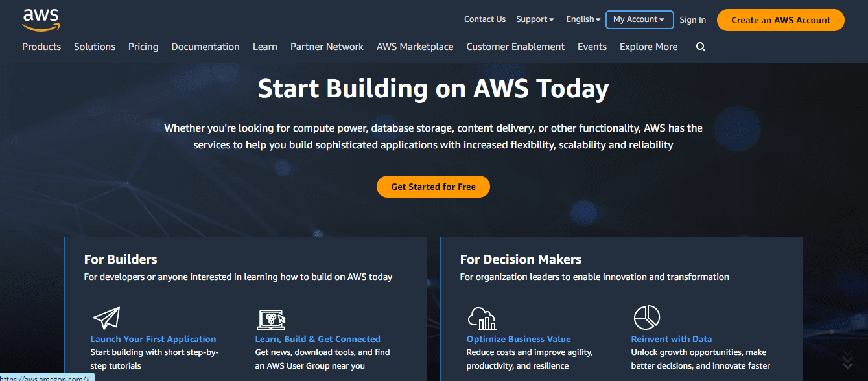Click the Sign In link
This screenshot has width=868, height=381.
click(692, 19)
